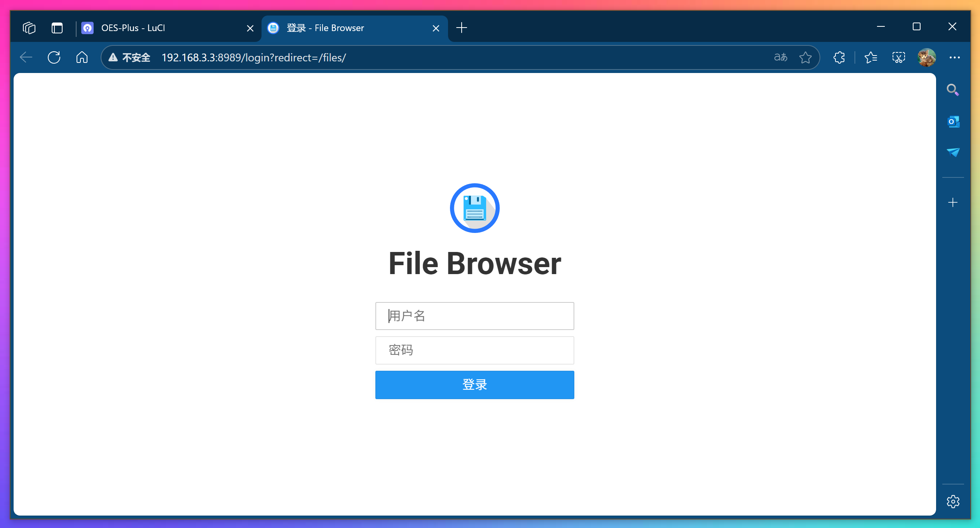Click the 登录 login button
The height and width of the screenshot is (528, 980).
click(x=474, y=384)
